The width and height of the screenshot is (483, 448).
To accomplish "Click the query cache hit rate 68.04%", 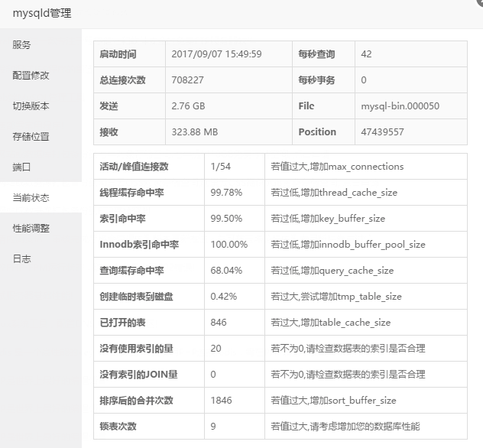I will pos(226,271).
